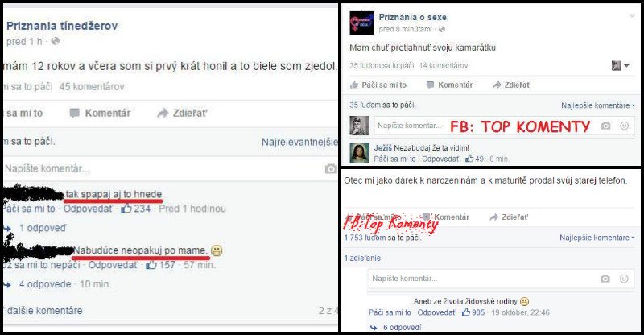644x335 pixels.
Task: Open Najlepšie komentáre dropdown in top-right post
Action: pos(597,105)
